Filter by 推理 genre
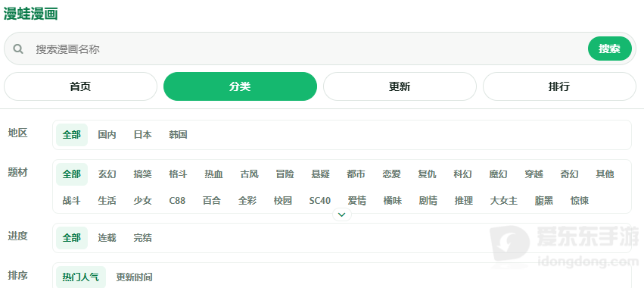644x288 pixels. (x=464, y=200)
